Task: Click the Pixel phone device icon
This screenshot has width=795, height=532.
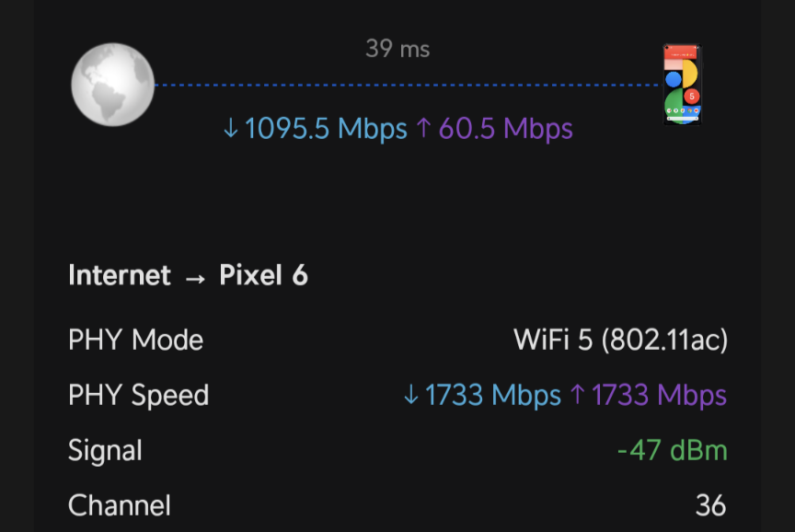Action: click(x=683, y=84)
